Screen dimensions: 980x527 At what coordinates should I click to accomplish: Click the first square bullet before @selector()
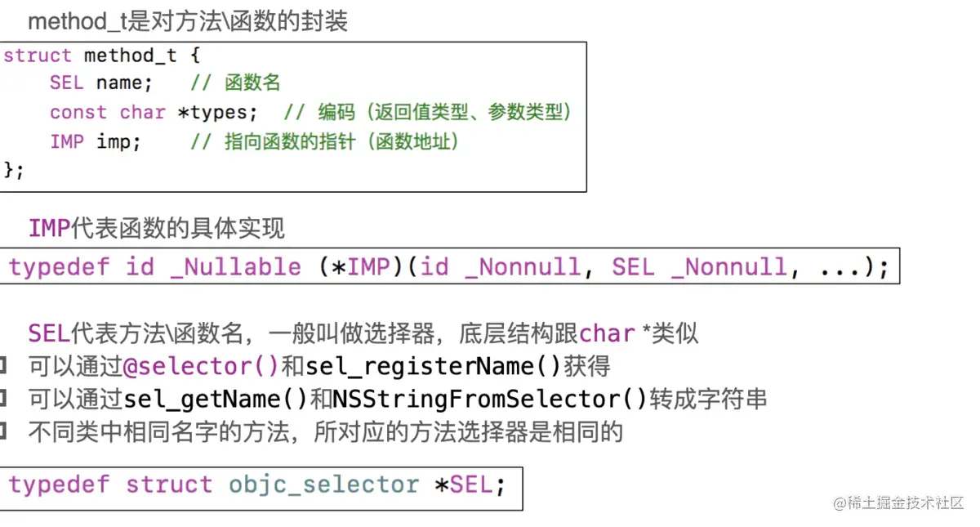click(3, 364)
